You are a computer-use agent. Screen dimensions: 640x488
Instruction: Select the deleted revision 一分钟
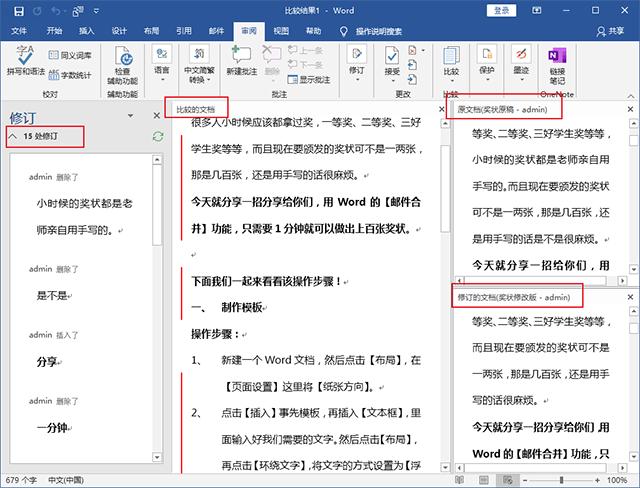(52, 428)
